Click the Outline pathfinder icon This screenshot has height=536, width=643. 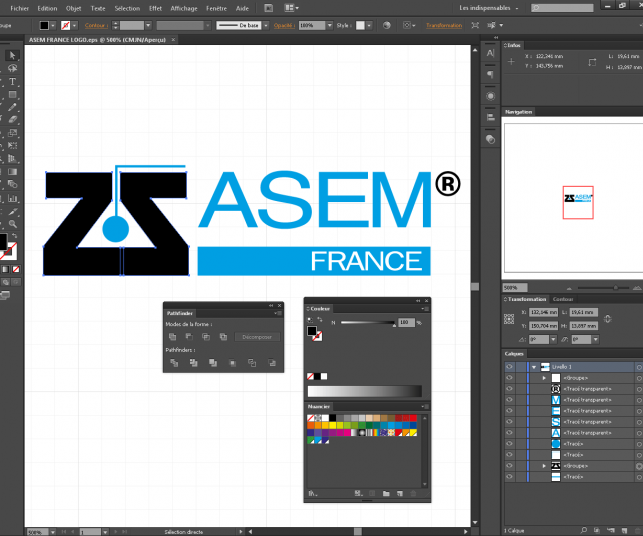252,363
